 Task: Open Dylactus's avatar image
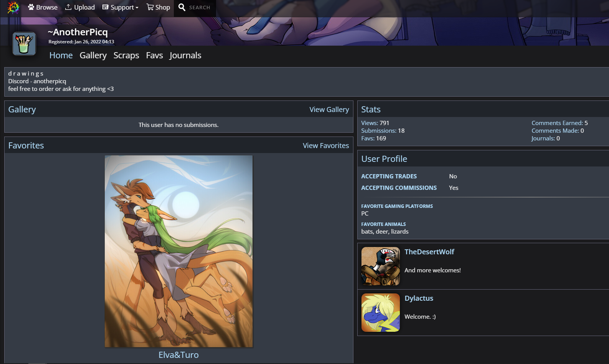tap(381, 313)
